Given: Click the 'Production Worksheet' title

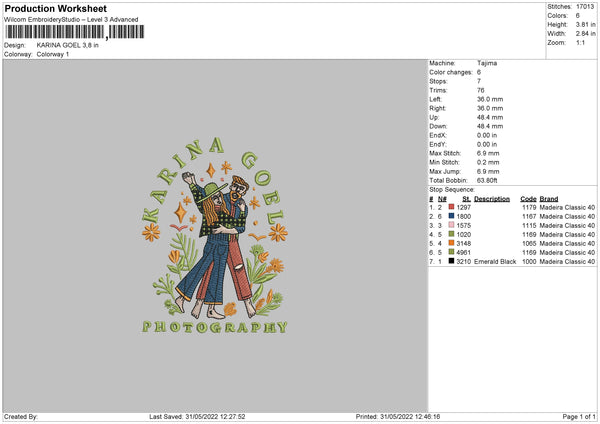Looking at the screenshot, I should coord(55,8).
